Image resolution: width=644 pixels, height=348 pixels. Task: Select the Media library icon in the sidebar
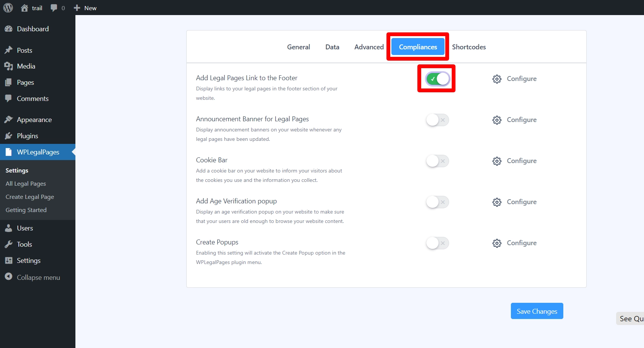pos(9,66)
